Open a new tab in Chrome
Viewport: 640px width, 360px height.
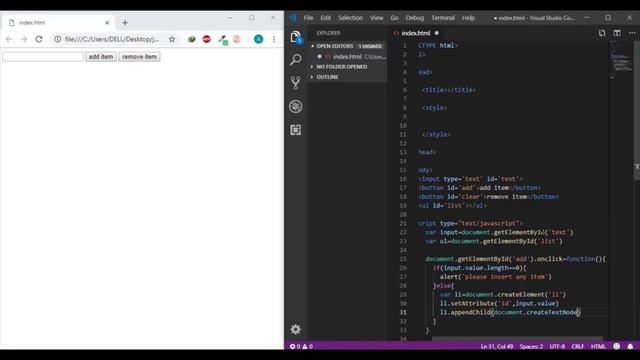point(125,23)
